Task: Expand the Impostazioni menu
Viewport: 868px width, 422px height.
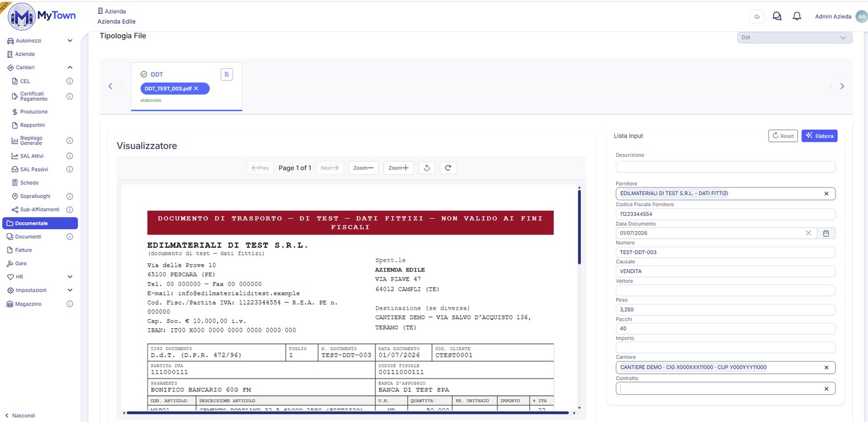Action: (x=70, y=290)
